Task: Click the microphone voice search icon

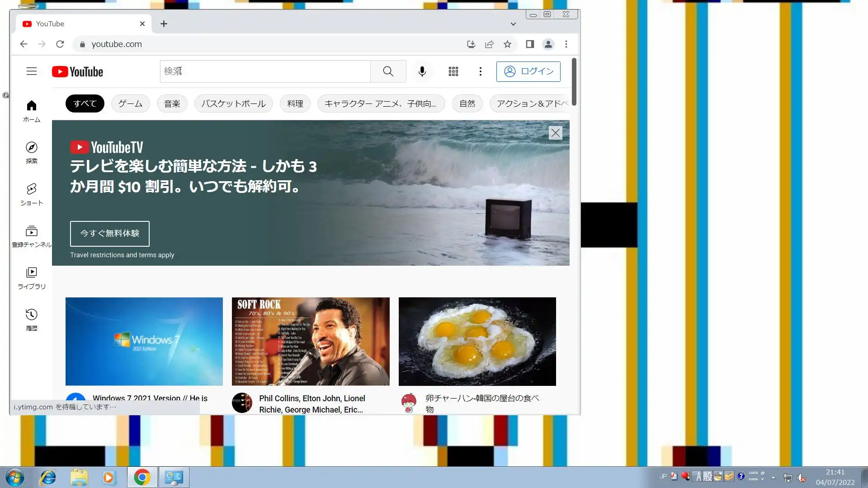Action: point(422,71)
